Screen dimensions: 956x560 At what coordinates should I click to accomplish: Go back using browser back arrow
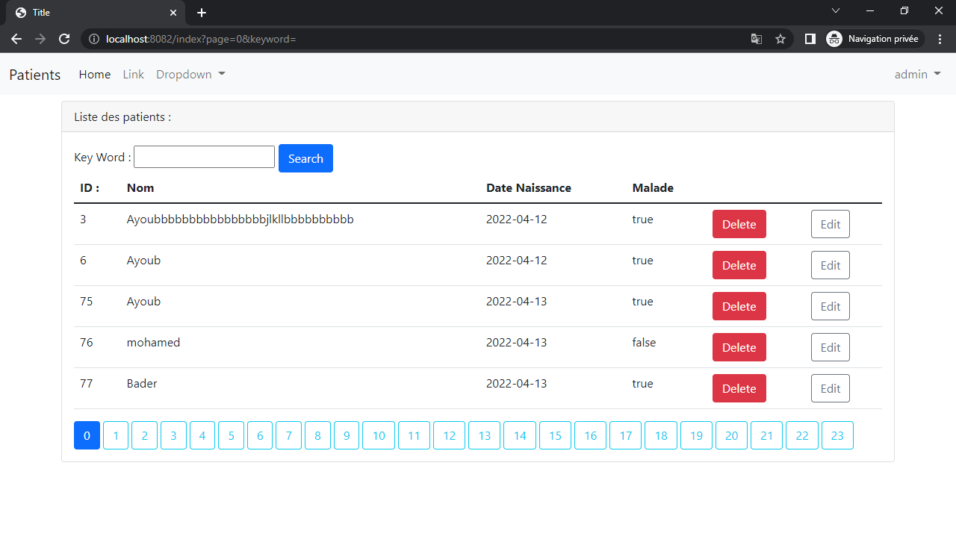point(16,39)
